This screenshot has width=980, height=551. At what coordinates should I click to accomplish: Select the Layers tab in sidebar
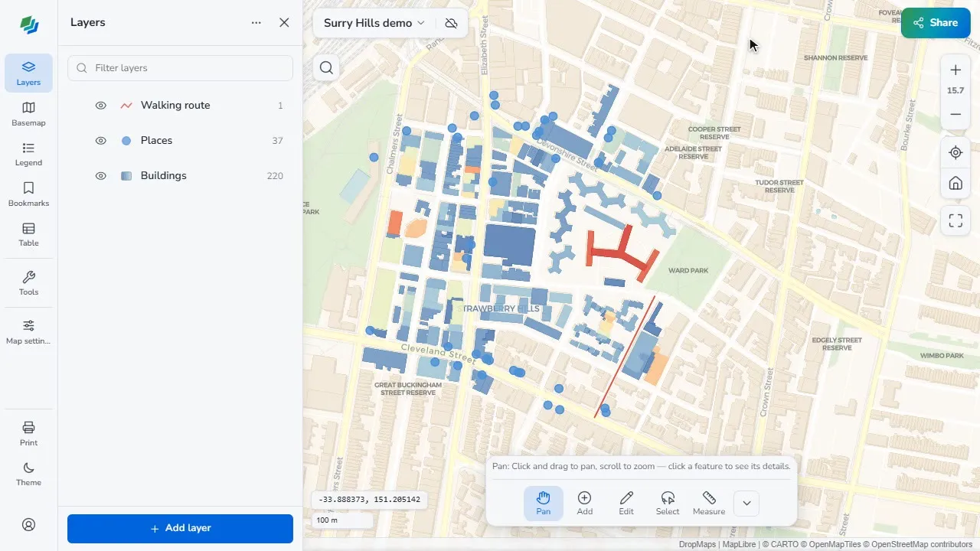pos(28,73)
